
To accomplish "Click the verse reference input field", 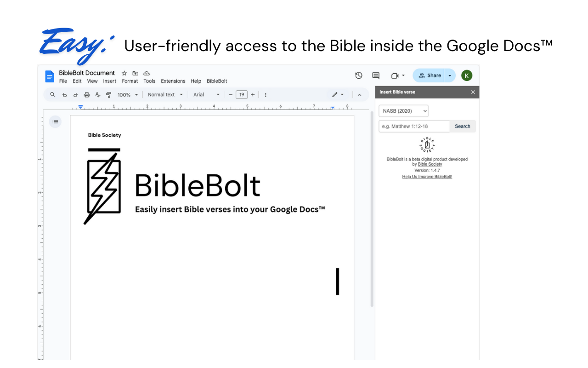I will [x=414, y=126].
